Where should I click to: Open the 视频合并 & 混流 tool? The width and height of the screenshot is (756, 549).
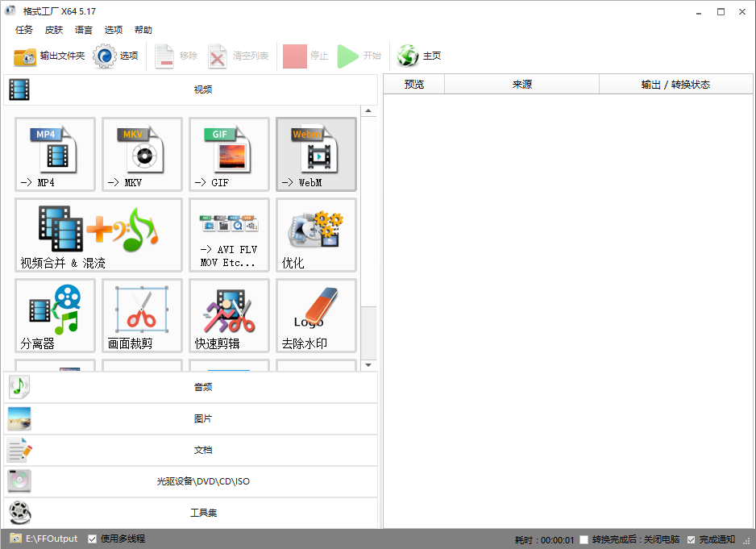point(98,235)
